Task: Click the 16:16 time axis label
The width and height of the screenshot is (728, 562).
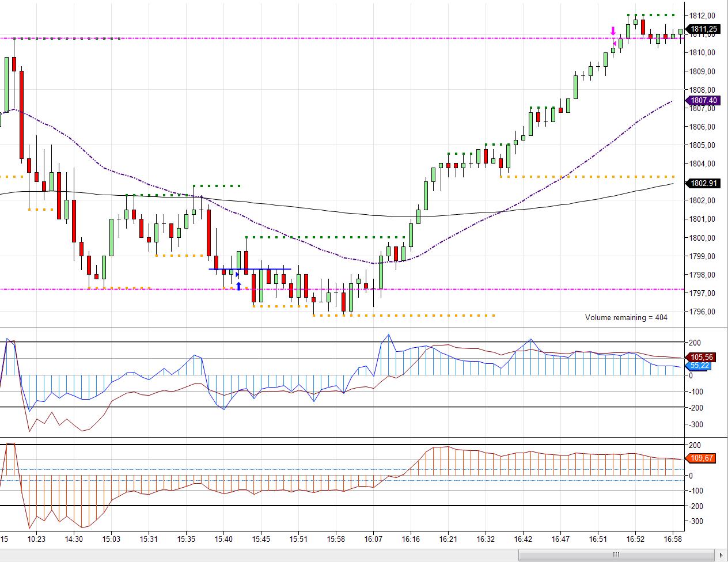Action: (x=411, y=540)
